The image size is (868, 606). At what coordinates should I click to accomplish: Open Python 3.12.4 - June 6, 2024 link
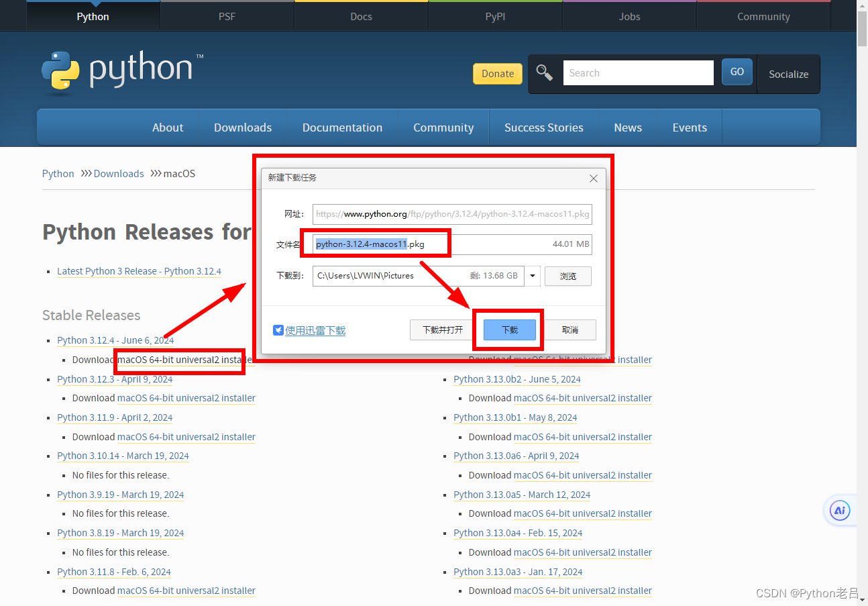pyautogui.click(x=115, y=340)
